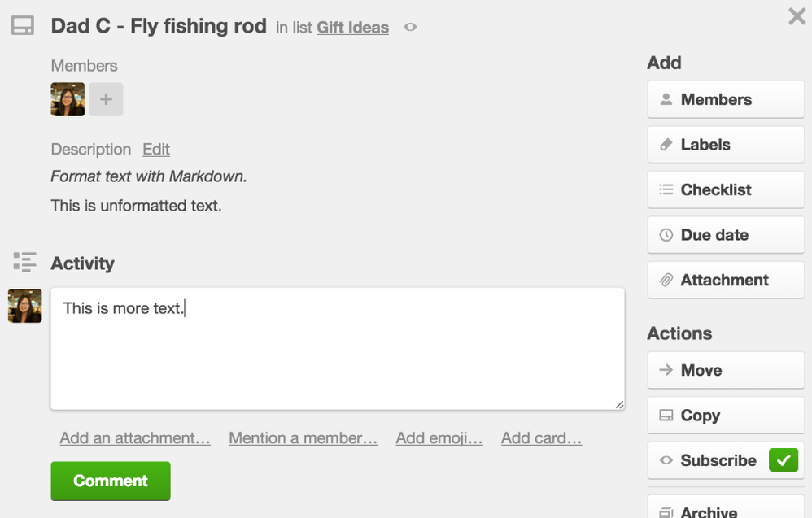The image size is (812, 518).
Task: Open Members from the Add sidebar
Action: click(x=726, y=100)
